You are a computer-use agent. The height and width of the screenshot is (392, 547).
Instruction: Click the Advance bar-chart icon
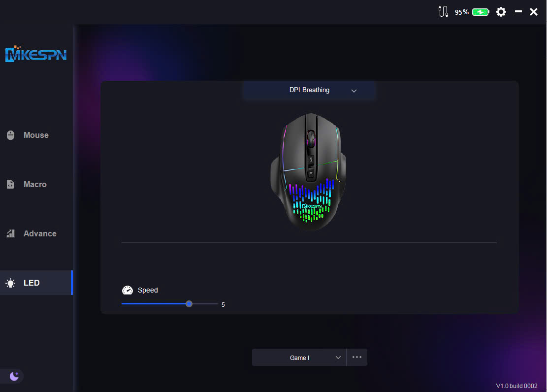pyautogui.click(x=10, y=233)
